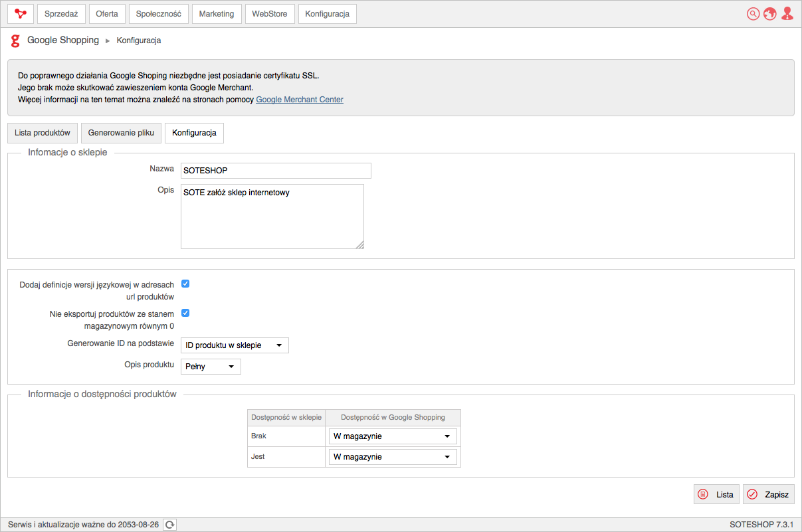Open availability dropdown for Brak row

click(393, 436)
